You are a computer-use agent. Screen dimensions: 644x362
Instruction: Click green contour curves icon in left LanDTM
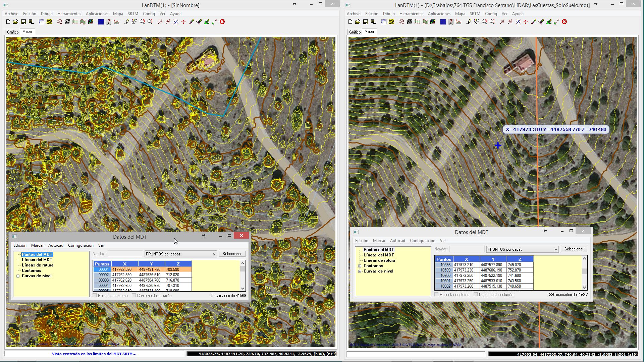click(x=75, y=22)
